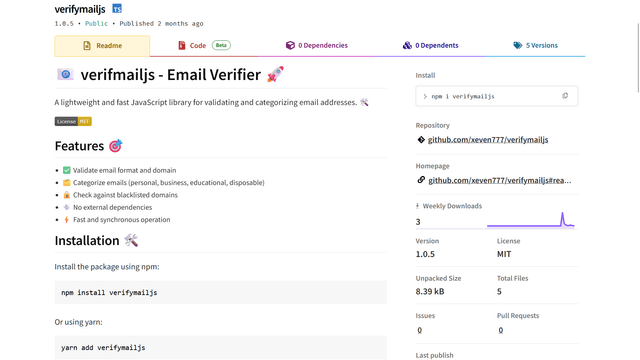Click the Features heading

79,146
